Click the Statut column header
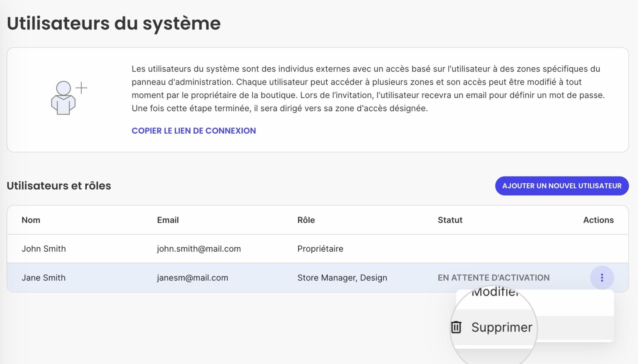This screenshot has width=638, height=364. point(450,220)
